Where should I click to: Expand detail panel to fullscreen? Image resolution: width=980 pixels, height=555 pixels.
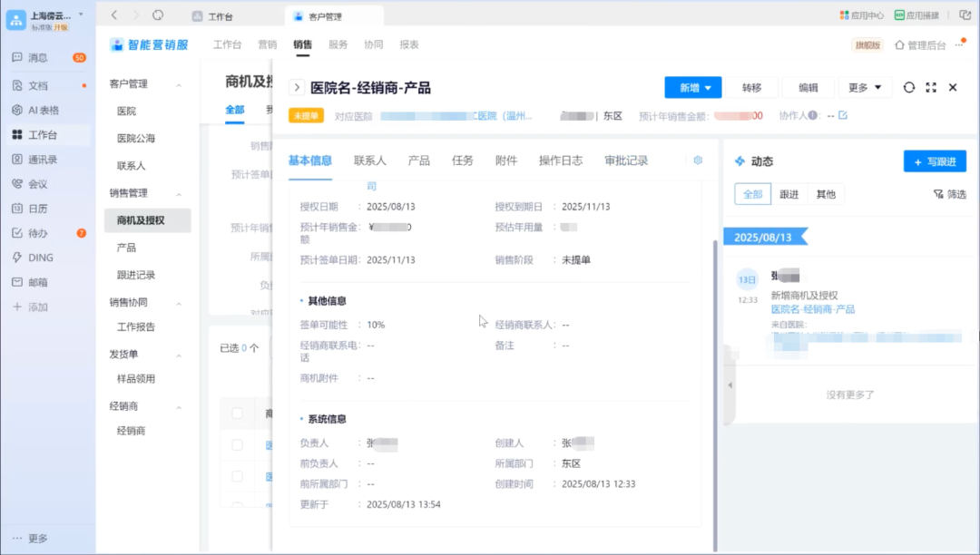coord(929,87)
